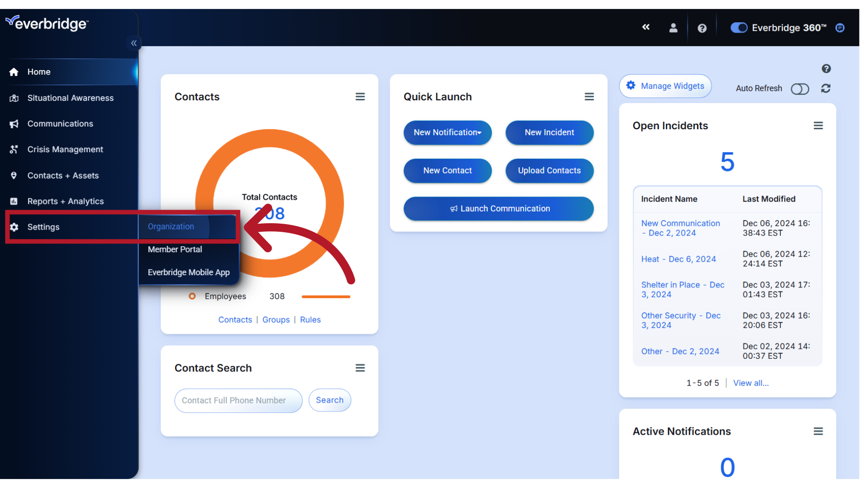Open Crisis Management from the sidebar
This screenshot has width=868, height=488.
click(66, 149)
